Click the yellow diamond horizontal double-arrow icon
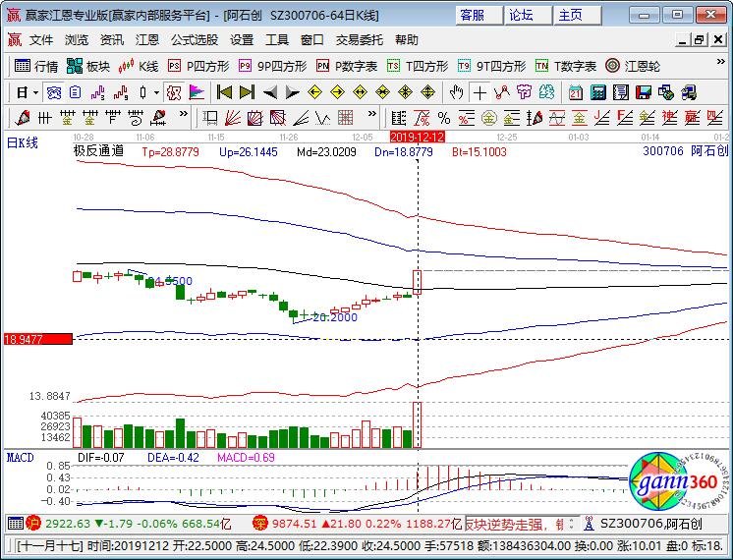 pyautogui.click(x=360, y=92)
